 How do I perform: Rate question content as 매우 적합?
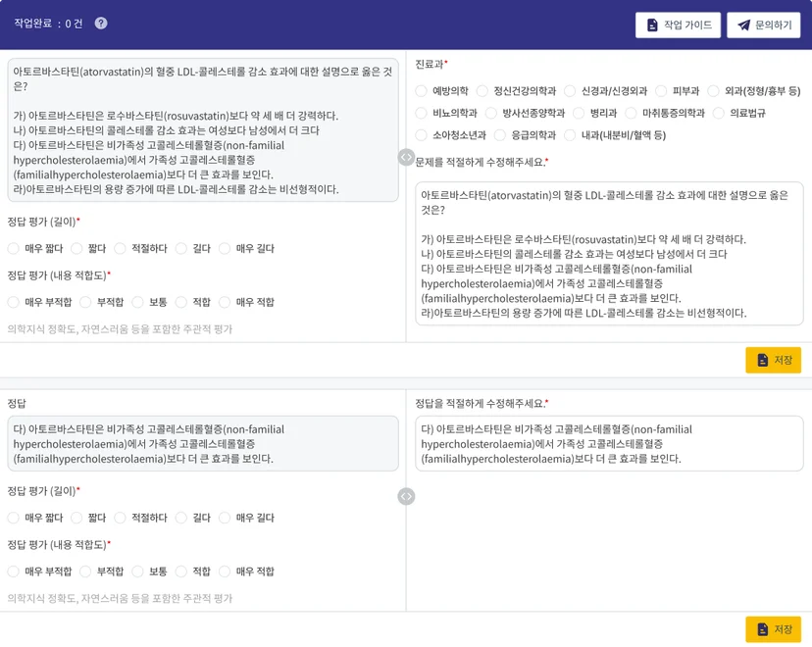225,302
